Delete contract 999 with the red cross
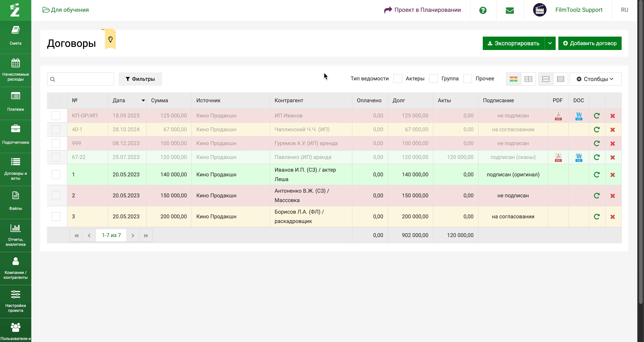This screenshot has width=644, height=342. tap(612, 144)
